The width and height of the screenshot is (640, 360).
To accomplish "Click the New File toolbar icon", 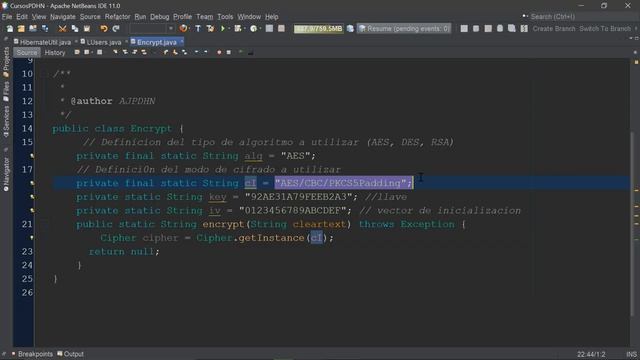I will [x=9, y=29].
